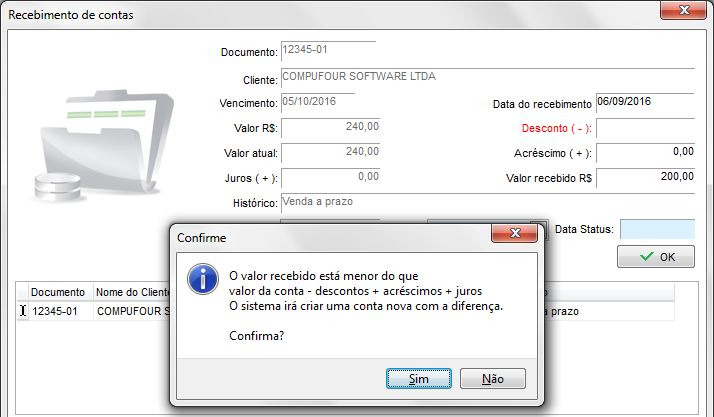Close the Confirme dialog with red X
The width and height of the screenshot is (714, 417).
click(515, 233)
